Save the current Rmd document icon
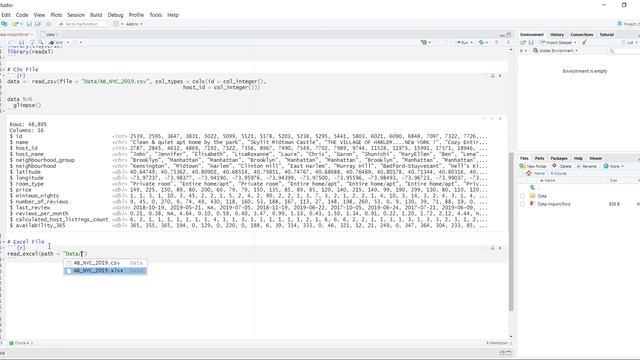640x360 pixels. tap(21, 42)
